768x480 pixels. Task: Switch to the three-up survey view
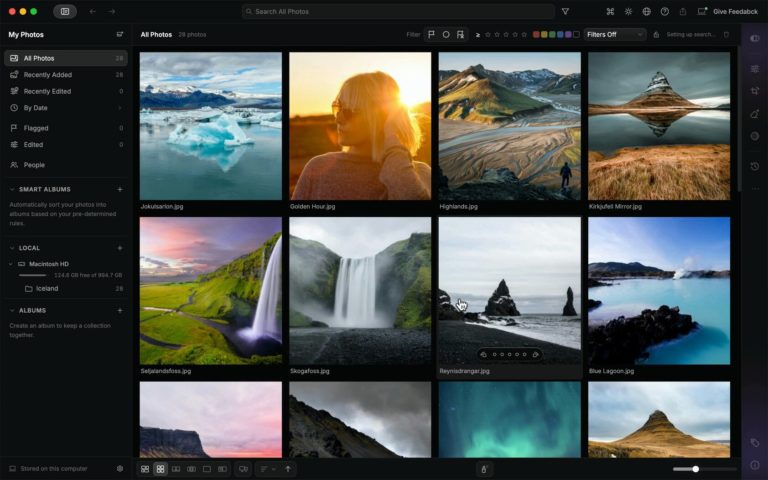point(192,469)
